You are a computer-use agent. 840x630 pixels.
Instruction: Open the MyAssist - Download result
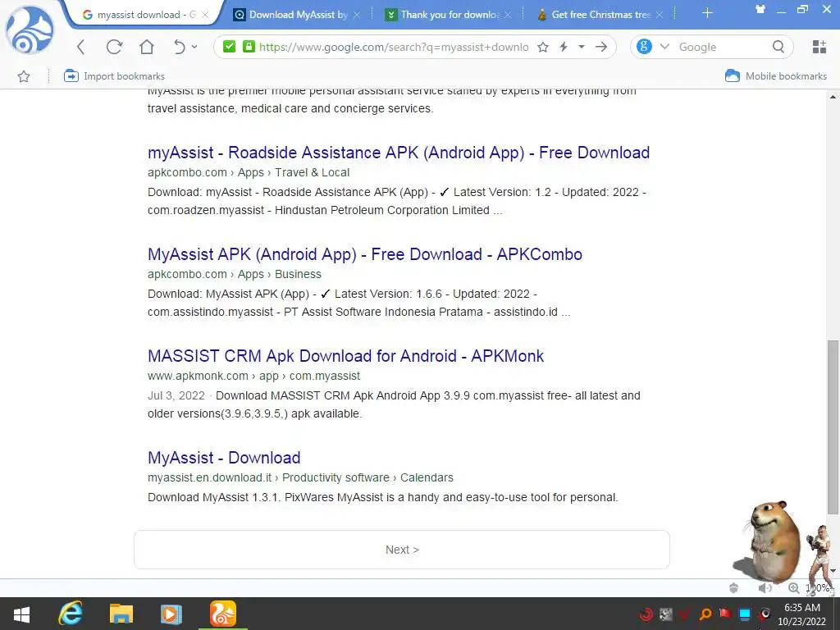(224, 458)
